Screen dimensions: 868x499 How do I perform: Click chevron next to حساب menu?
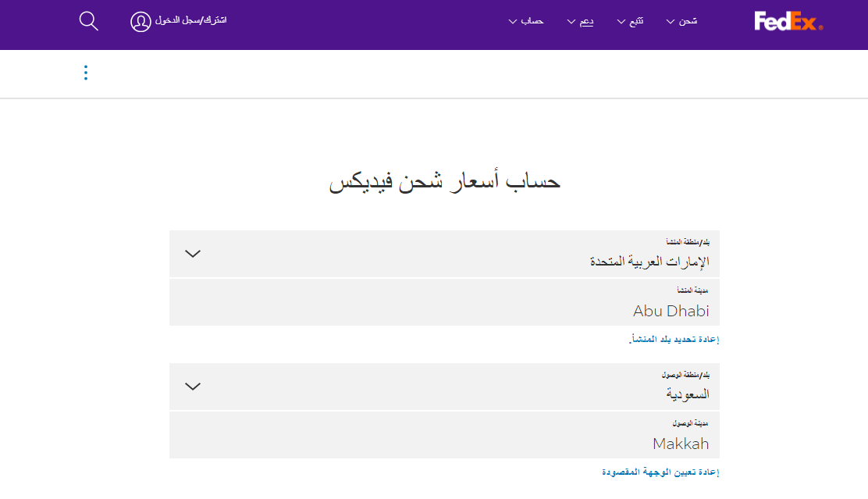[513, 22]
